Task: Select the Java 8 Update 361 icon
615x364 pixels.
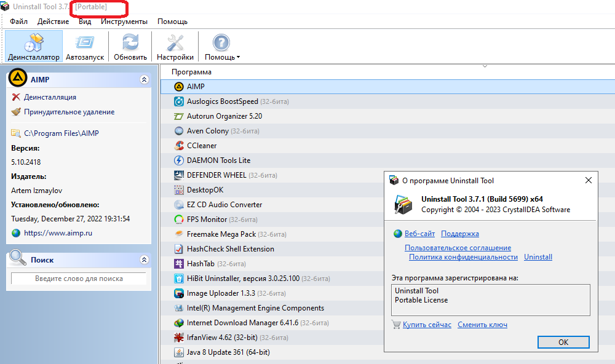Action: pos(179,352)
